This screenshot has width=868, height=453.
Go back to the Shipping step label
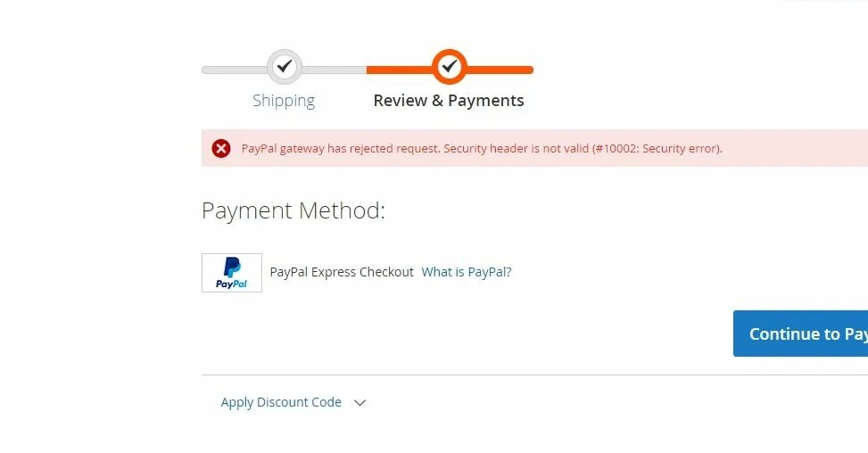(x=284, y=101)
